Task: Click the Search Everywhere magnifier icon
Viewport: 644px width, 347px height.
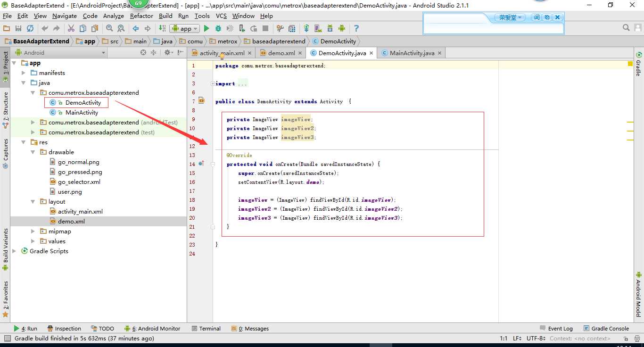Action: click(x=626, y=28)
